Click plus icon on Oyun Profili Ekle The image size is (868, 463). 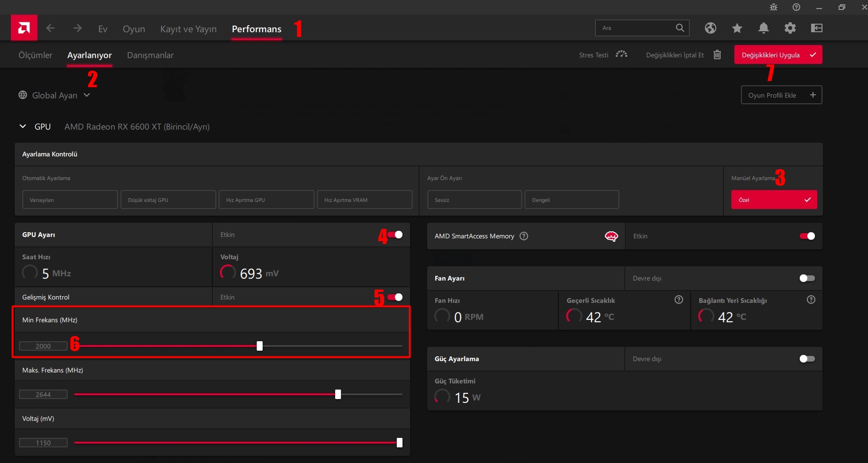[813, 95]
